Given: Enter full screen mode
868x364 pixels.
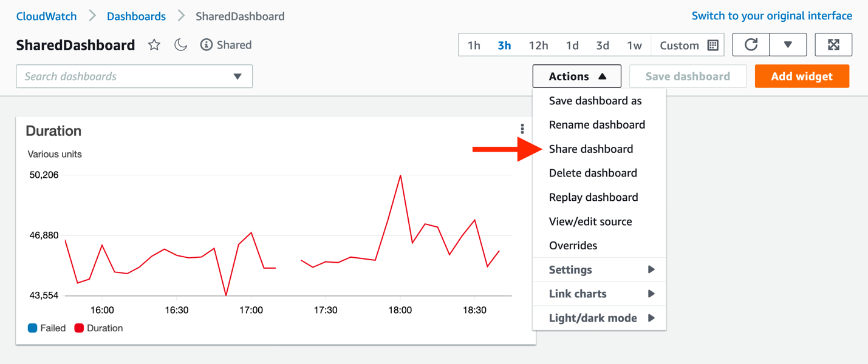Looking at the screenshot, I should coord(833,44).
